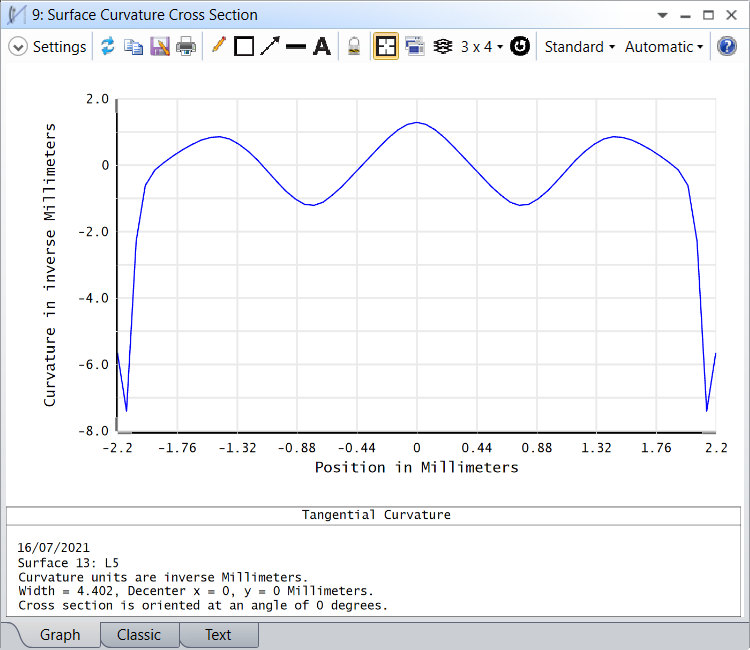Close the Surface Curvature Cross Section window
The height and width of the screenshot is (650, 750).
coord(731,15)
